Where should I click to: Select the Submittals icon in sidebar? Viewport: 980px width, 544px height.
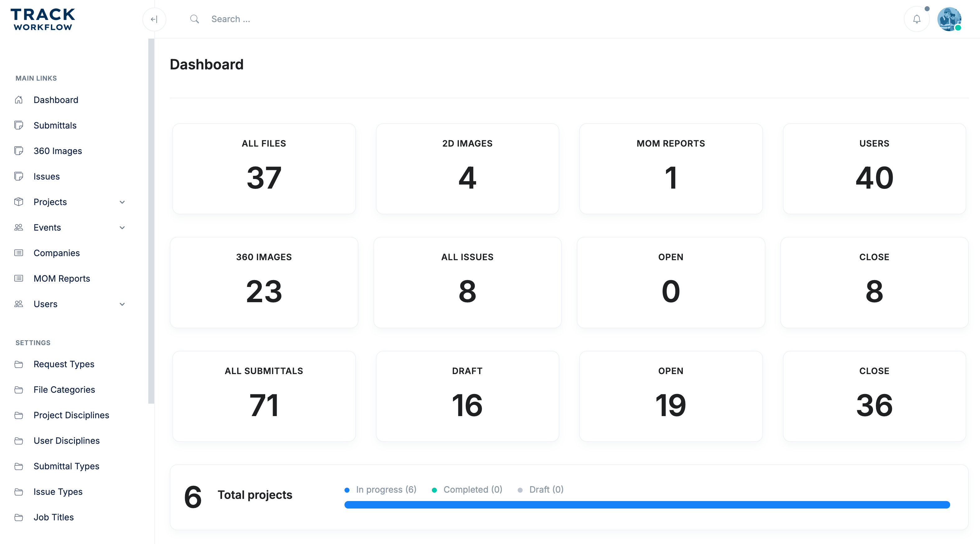[19, 125]
